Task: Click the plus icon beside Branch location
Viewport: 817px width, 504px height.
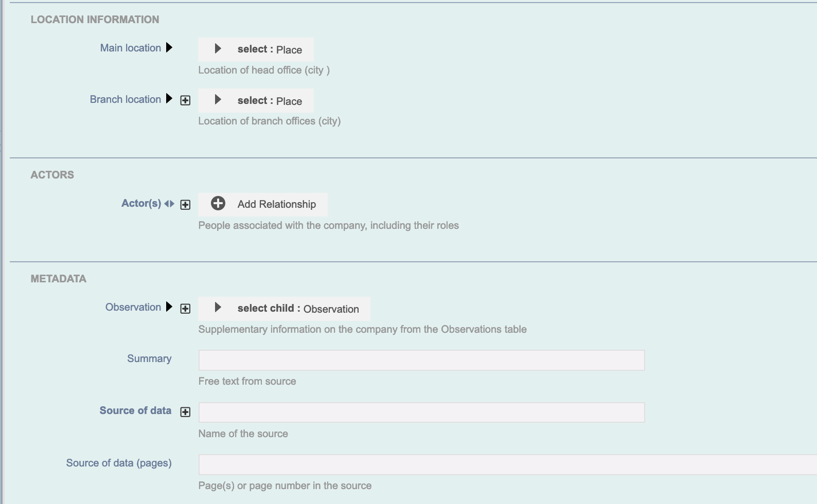Action: 185,100
